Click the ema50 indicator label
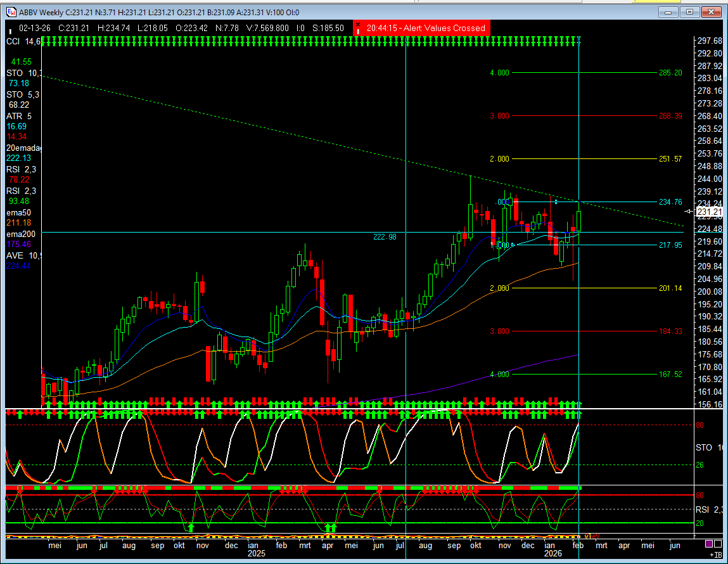The width and height of the screenshot is (728, 564). tap(21, 212)
